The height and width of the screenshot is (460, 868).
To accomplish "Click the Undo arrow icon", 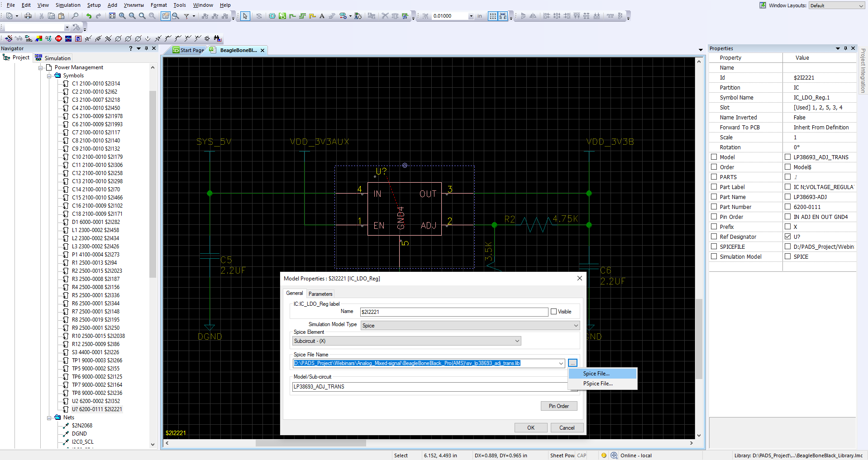I will click(x=89, y=16).
